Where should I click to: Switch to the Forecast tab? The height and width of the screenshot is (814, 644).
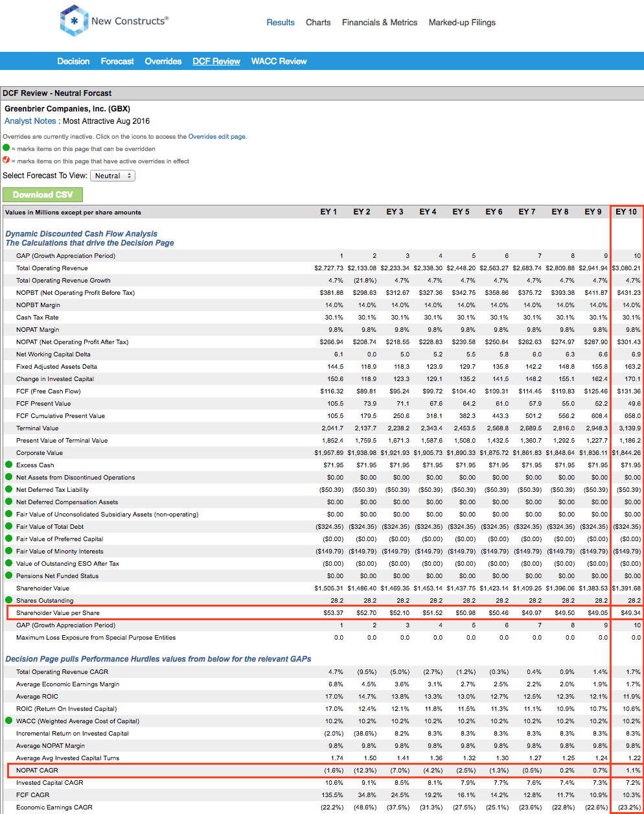coord(117,61)
